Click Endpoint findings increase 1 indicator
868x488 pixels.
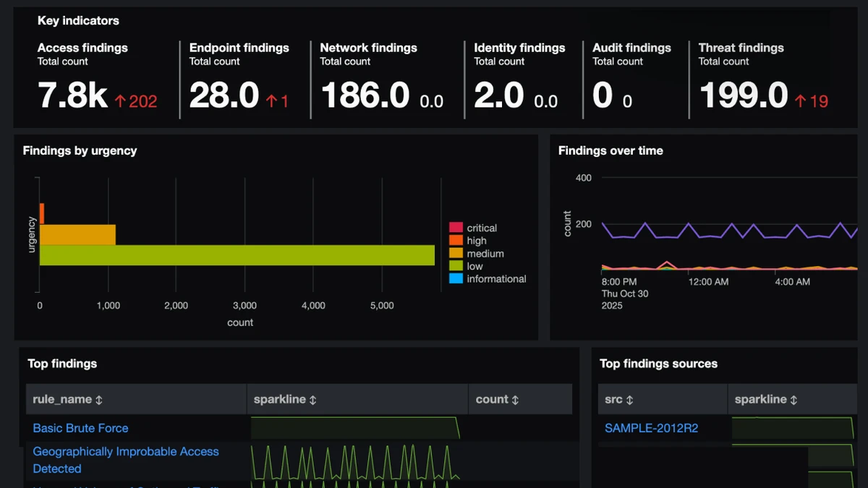pyautogui.click(x=277, y=101)
